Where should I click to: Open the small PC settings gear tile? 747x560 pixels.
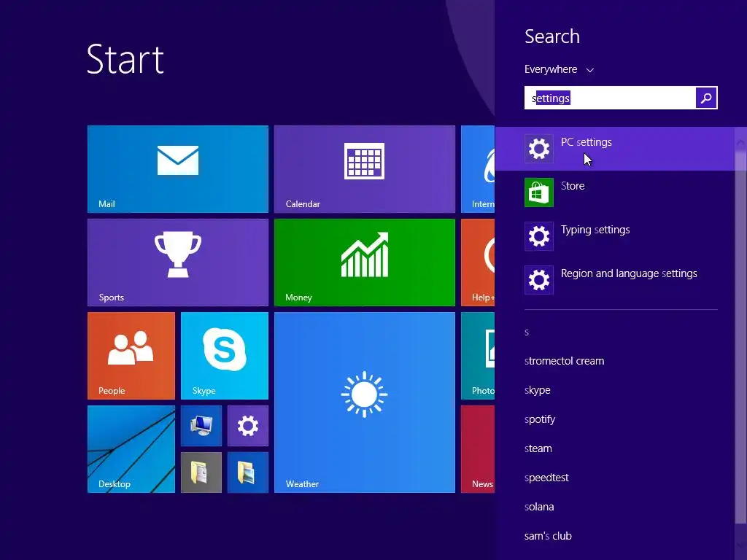(248, 426)
